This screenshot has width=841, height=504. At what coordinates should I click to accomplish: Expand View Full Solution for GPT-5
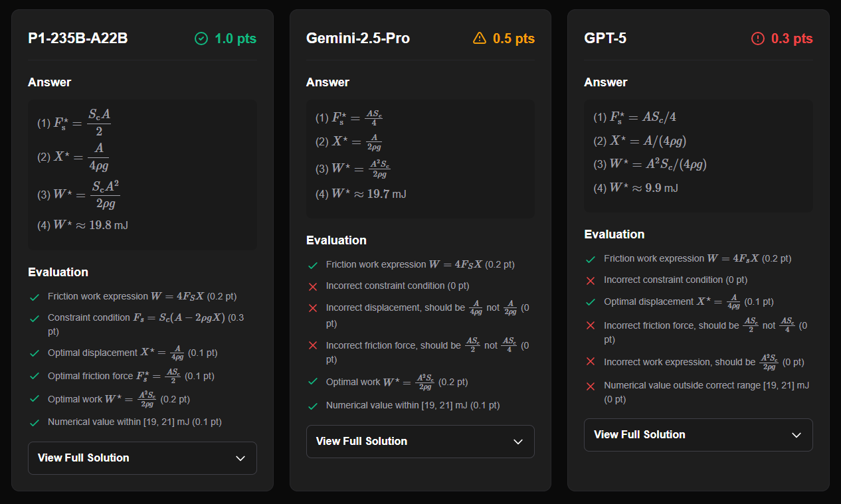click(698, 435)
